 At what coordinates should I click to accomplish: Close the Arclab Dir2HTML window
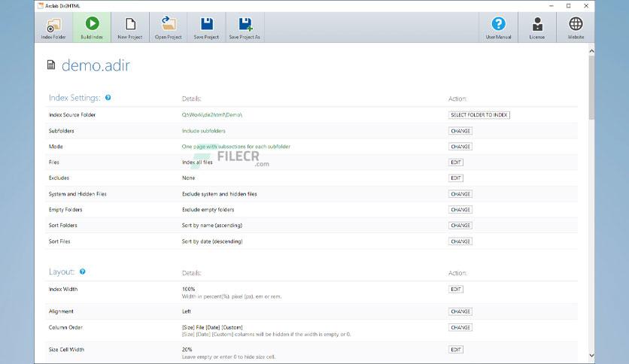pos(586,6)
